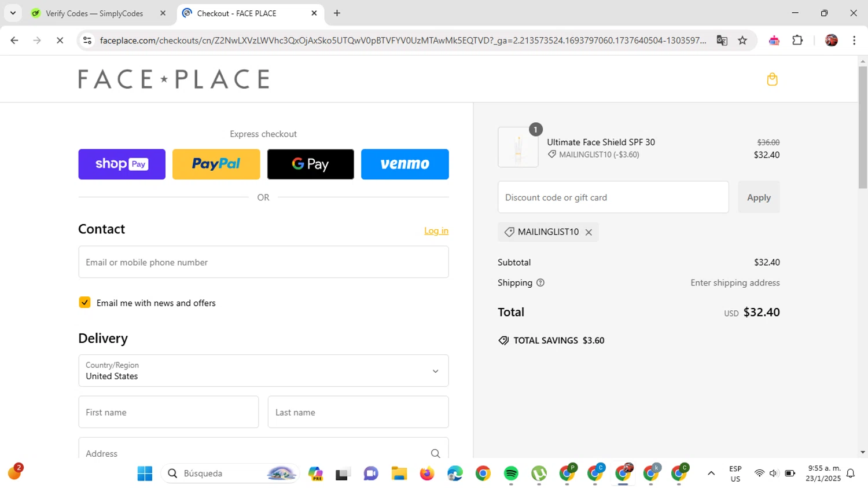Click the Log in link
The width and height of the screenshot is (868, 488).
pyautogui.click(x=436, y=230)
